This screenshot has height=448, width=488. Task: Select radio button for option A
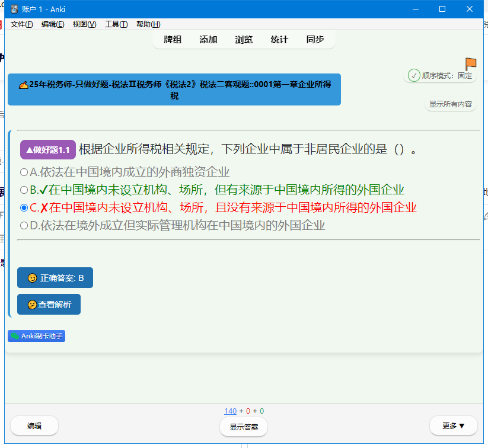[x=24, y=172]
